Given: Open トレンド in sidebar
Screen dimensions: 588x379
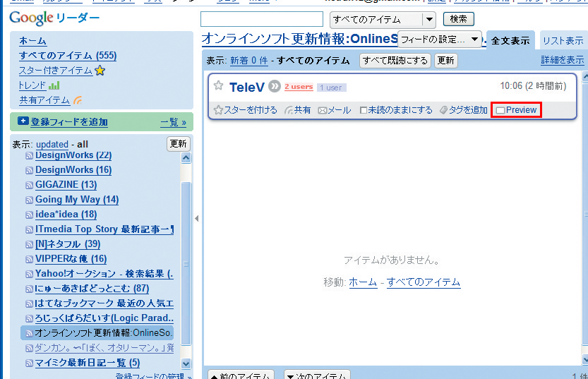Looking at the screenshot, I should pos(32,85).
